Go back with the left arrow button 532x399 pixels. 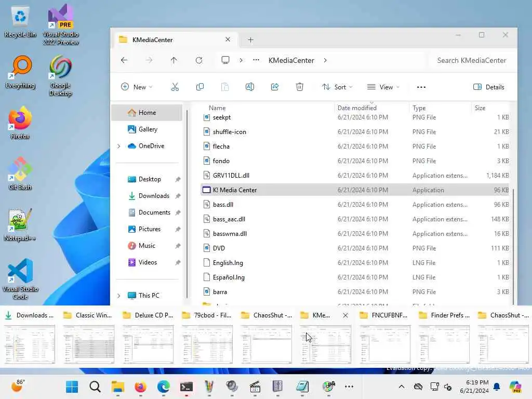coord(124,60)
